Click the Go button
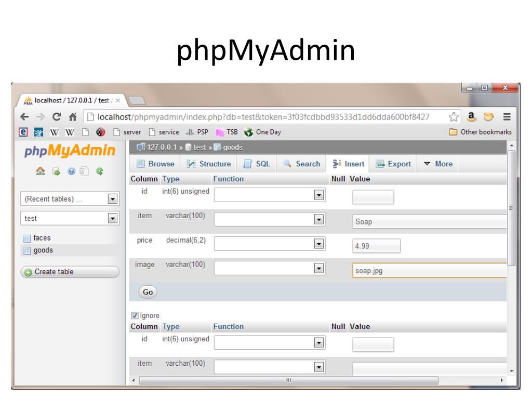532x399 pixels. point(148,292)
